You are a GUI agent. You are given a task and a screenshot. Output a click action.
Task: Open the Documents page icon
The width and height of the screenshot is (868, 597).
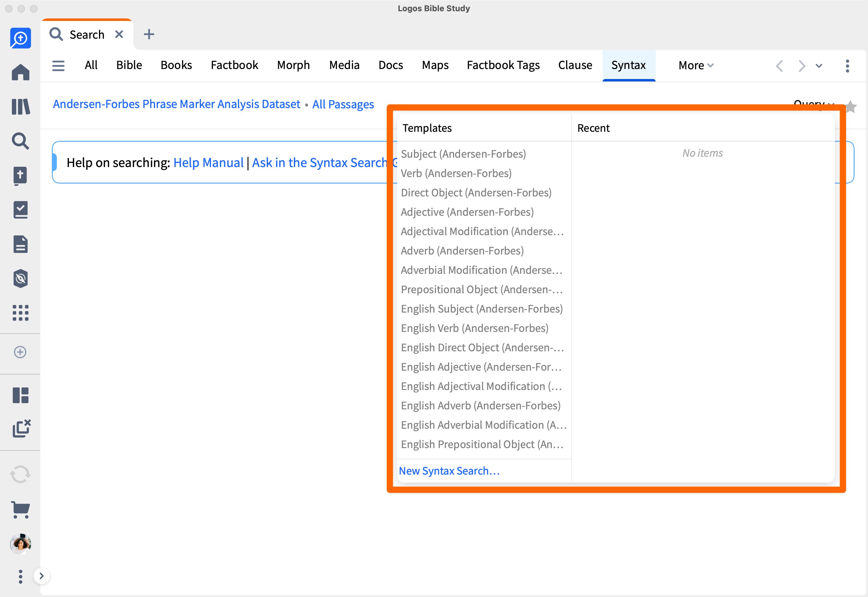[x=21, y=244]
